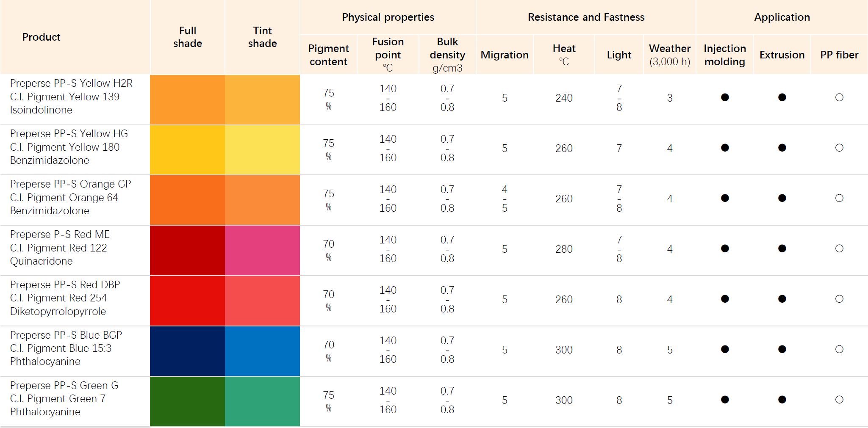
Task: Click heat value 240 for Yellow H2R
Action: (x=564, y=98)
